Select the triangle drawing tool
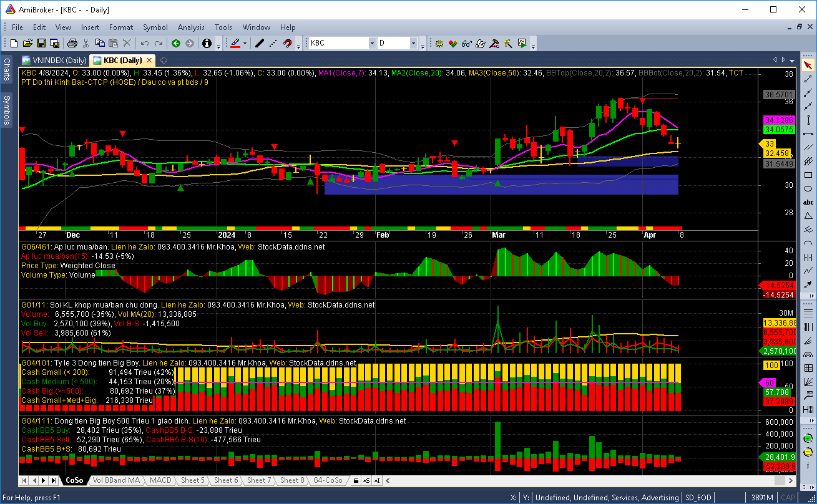Screen dimensions: 817x504 808,216
